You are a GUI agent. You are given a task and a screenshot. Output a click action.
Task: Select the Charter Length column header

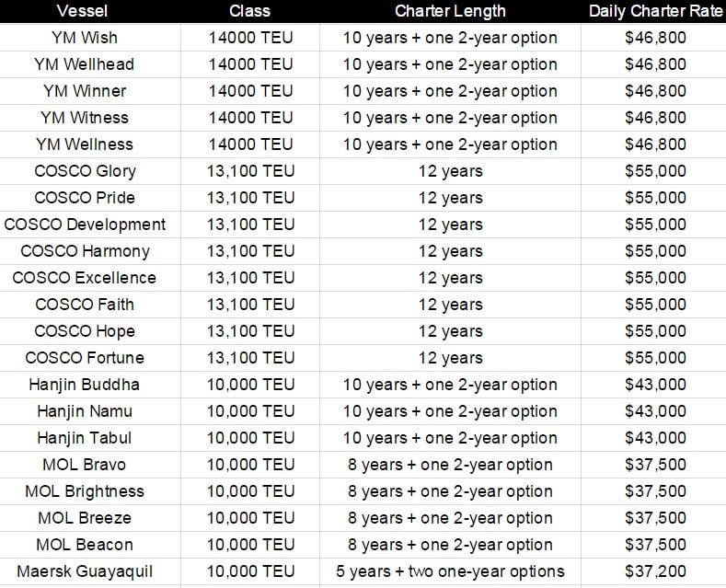pos(450,11)
